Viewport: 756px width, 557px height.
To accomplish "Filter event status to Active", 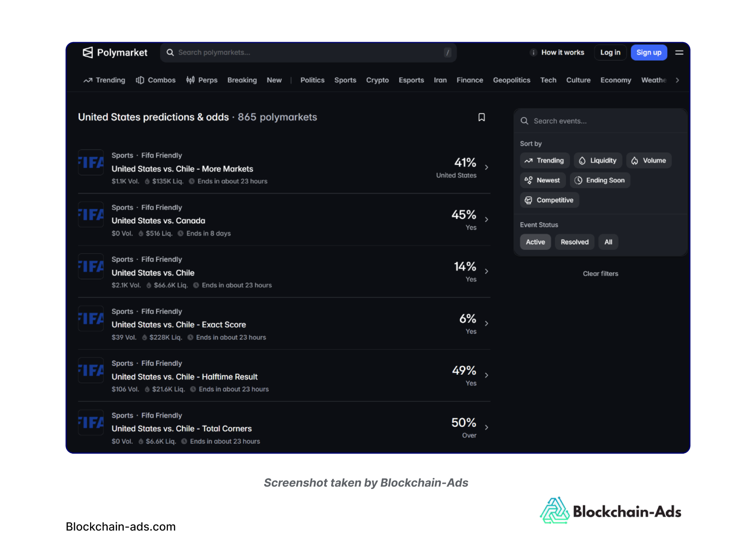I will click(x=535, y=242).
